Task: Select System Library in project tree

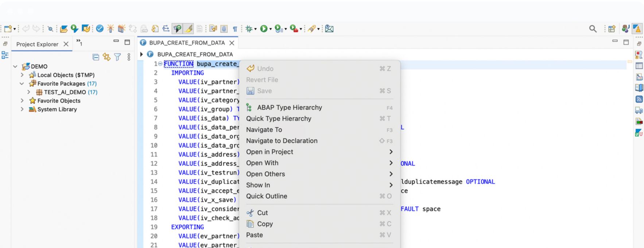Action: click(57, 109)
